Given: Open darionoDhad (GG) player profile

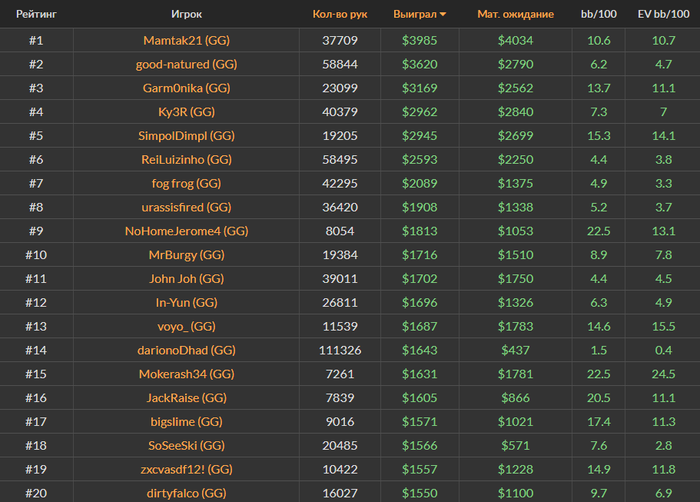Looking at the screenshot, I should coord(186,351).
